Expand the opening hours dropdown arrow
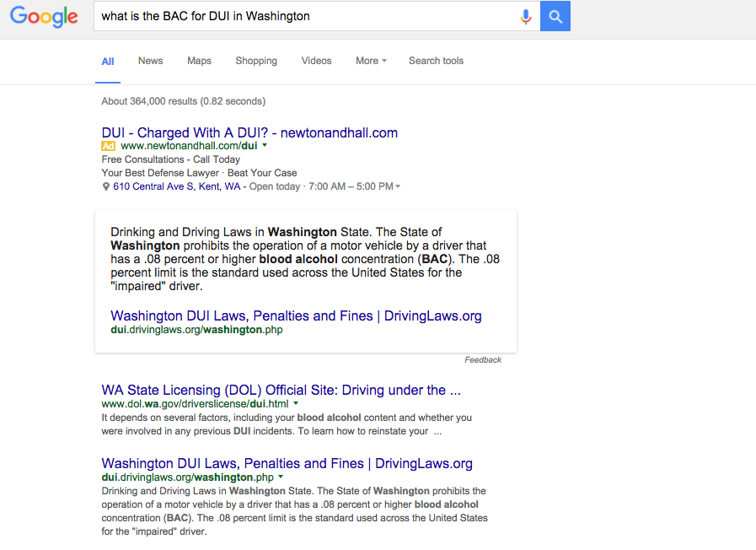The height and width of the screenshot is (550, 756). click(398, 186)
